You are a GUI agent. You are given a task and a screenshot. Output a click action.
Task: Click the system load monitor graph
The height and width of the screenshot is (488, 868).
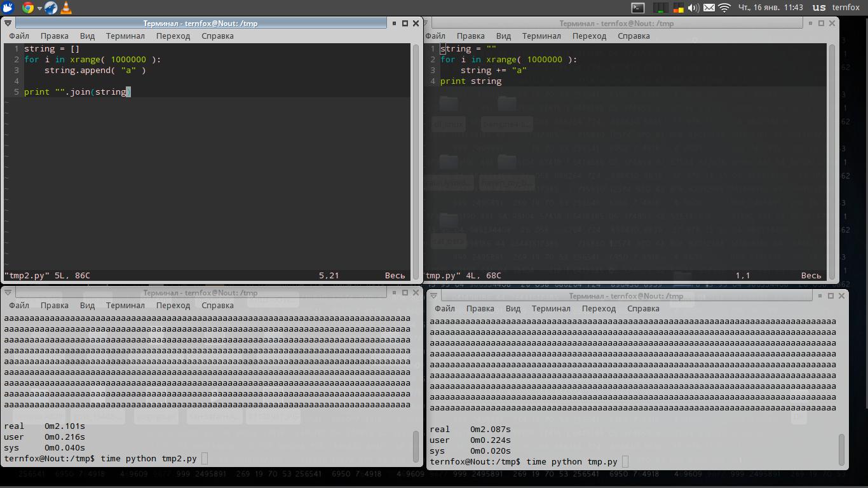tap(661, 8)
